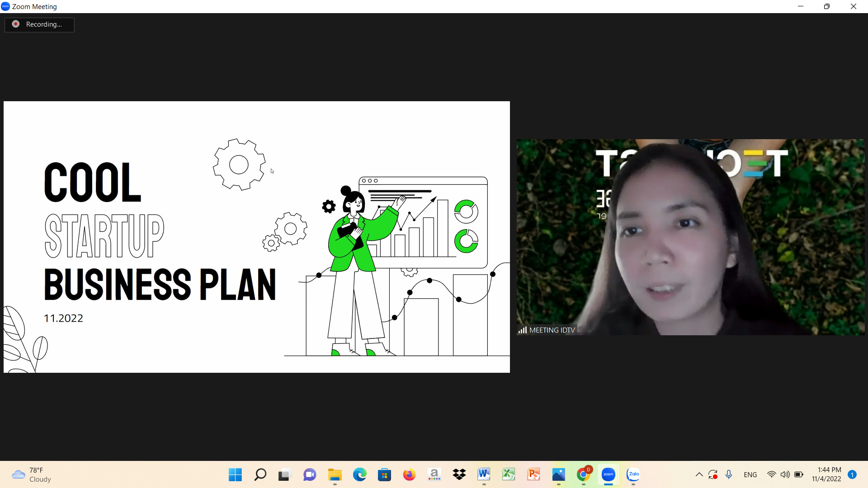Open Task View icon on taskbar
This screenshot has width=868, height=488.
285,474
